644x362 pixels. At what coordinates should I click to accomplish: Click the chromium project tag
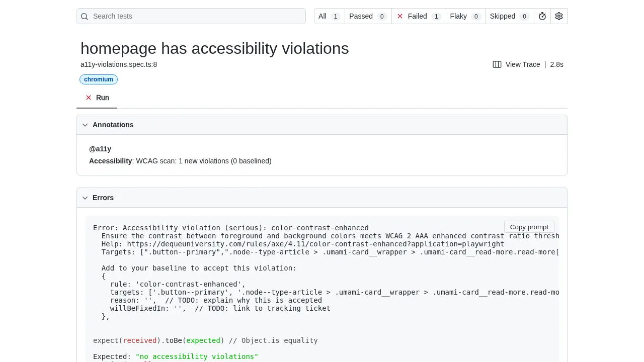pos(98,79)
